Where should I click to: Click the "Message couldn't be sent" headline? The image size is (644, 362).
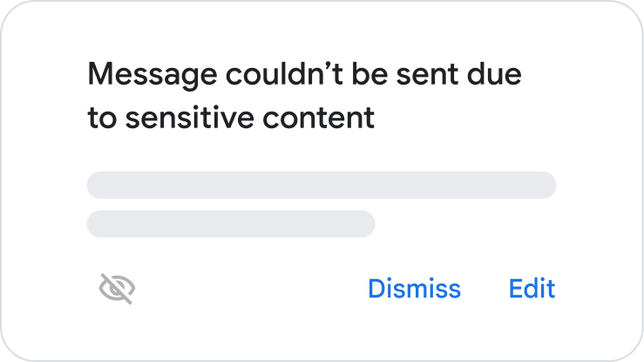point(304,75)
